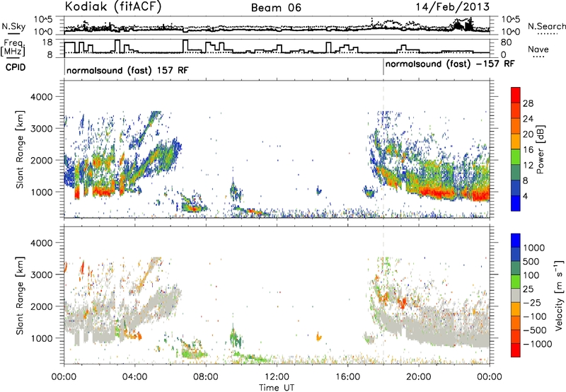Click the 'CPID' label

(16, 67)
